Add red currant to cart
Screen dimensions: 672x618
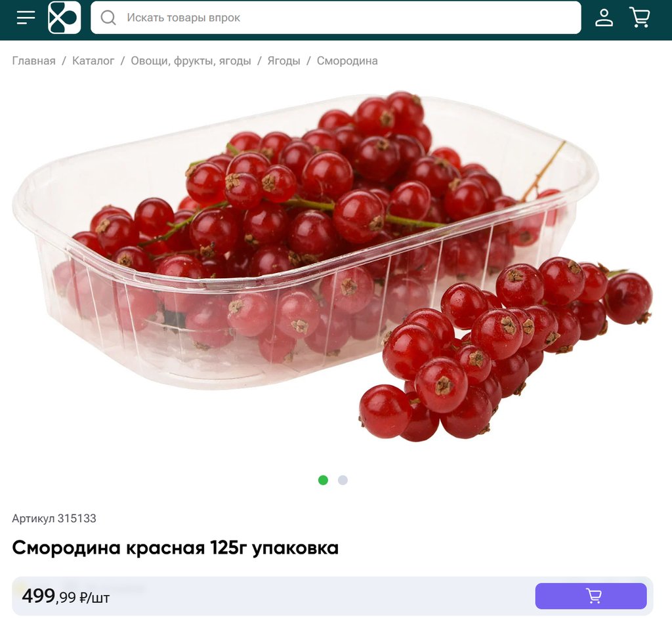591,596
